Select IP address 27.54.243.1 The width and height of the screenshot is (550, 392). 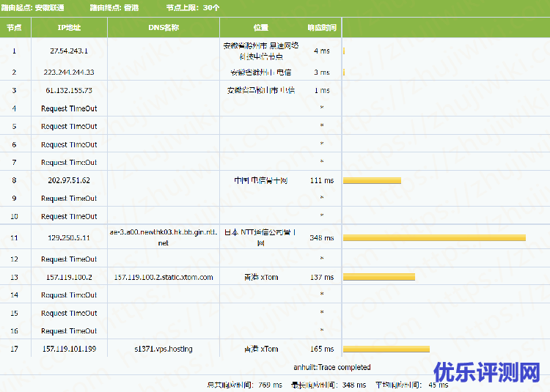click(x=69, y=51)
